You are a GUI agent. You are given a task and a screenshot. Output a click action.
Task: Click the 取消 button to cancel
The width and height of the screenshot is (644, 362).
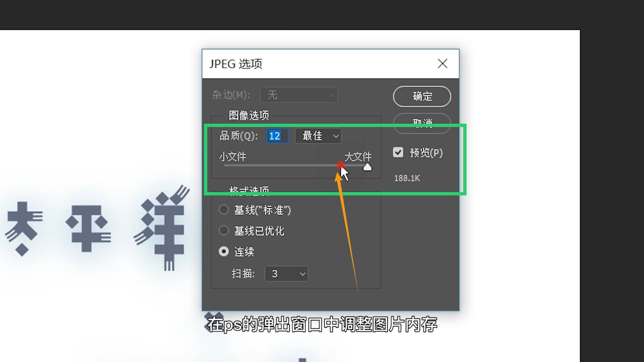point(422,123)
